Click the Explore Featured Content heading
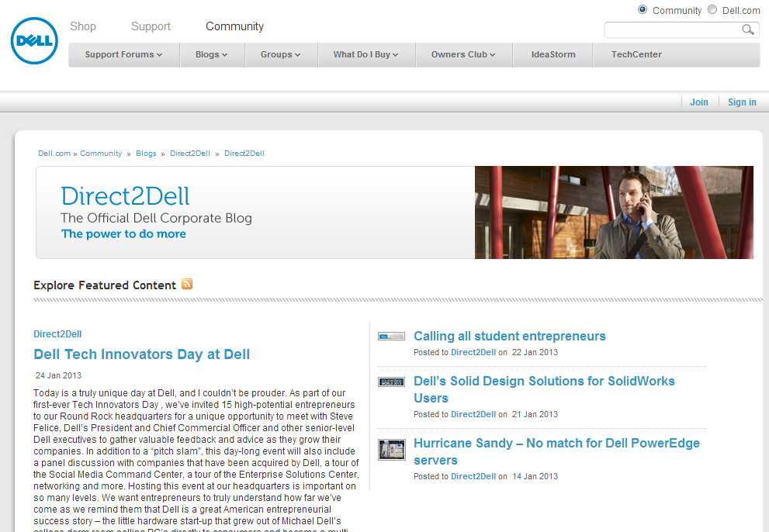 [x=105, y=285]
